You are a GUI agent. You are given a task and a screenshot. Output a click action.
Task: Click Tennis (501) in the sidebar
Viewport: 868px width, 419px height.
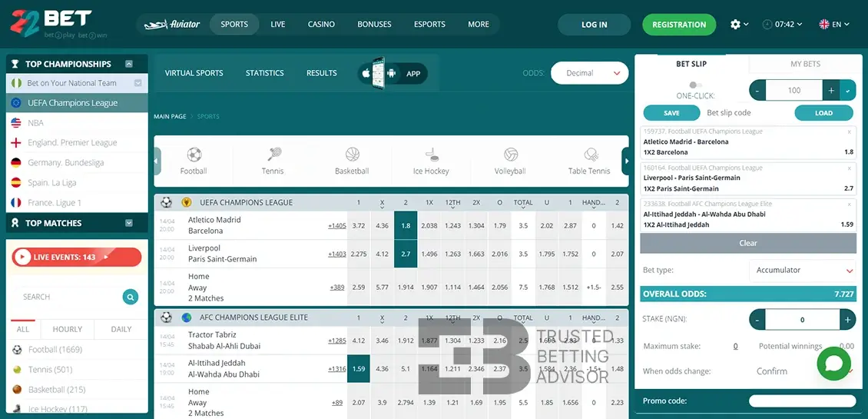[51, 370]
